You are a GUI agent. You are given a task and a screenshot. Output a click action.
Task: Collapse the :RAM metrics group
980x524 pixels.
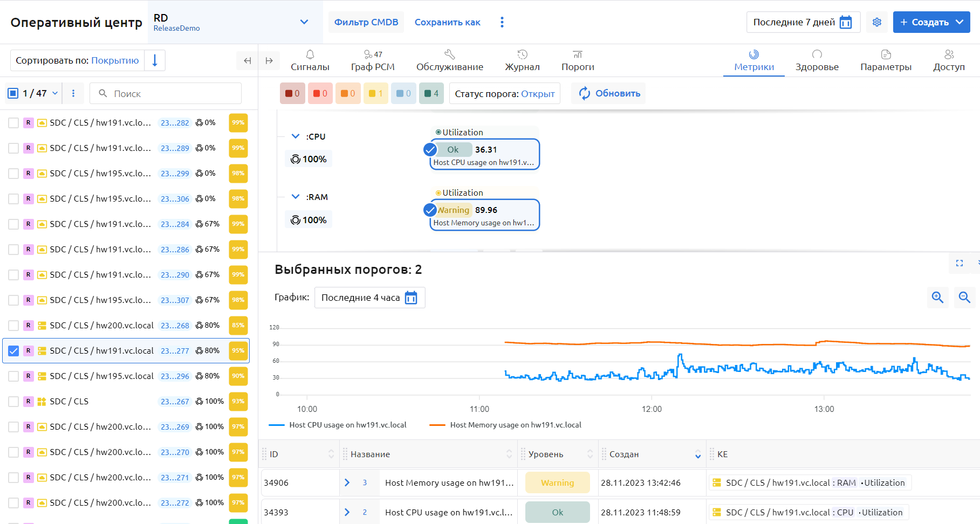point(296,197)
